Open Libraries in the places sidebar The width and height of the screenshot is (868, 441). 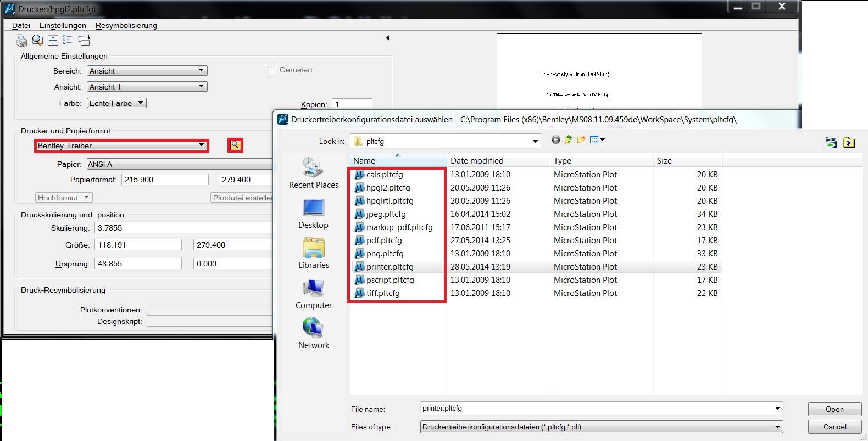click(314, 254)
